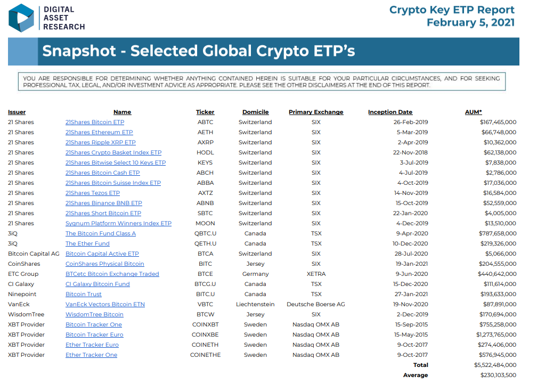The width and height of the screenshot is (537, 392).
Task: Click the February 5, 2021 report date
Action: click(x=470, y=22)
